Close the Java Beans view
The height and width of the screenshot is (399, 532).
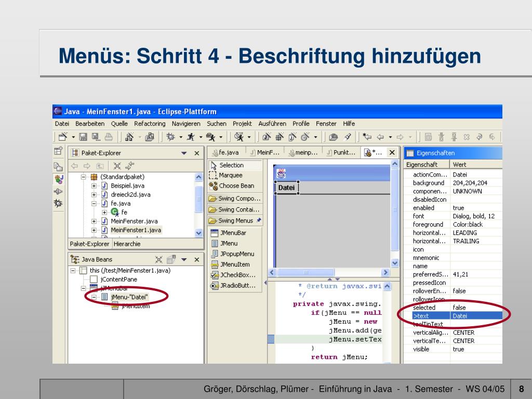(x=197, y=260)
